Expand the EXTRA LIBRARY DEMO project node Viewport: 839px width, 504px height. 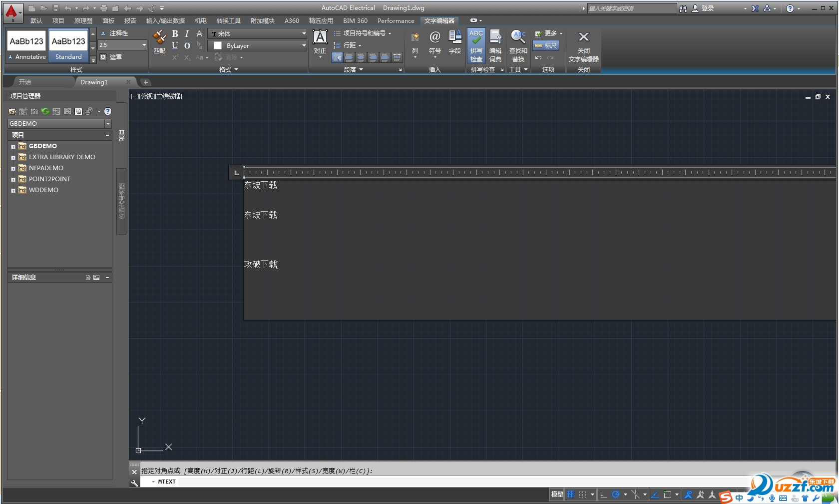[13, 158]
